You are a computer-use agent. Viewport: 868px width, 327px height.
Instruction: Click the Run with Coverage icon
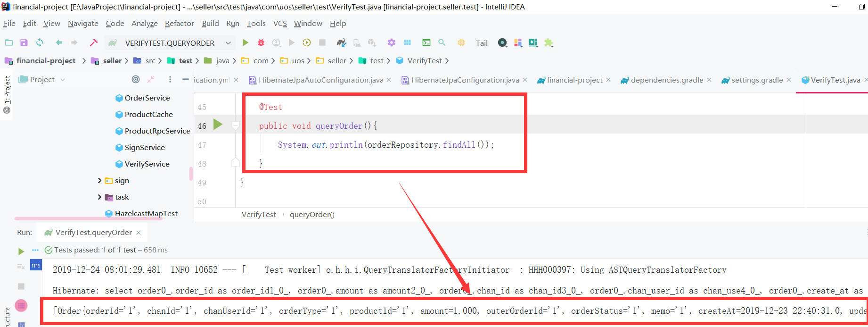click(x=277, y=42)
